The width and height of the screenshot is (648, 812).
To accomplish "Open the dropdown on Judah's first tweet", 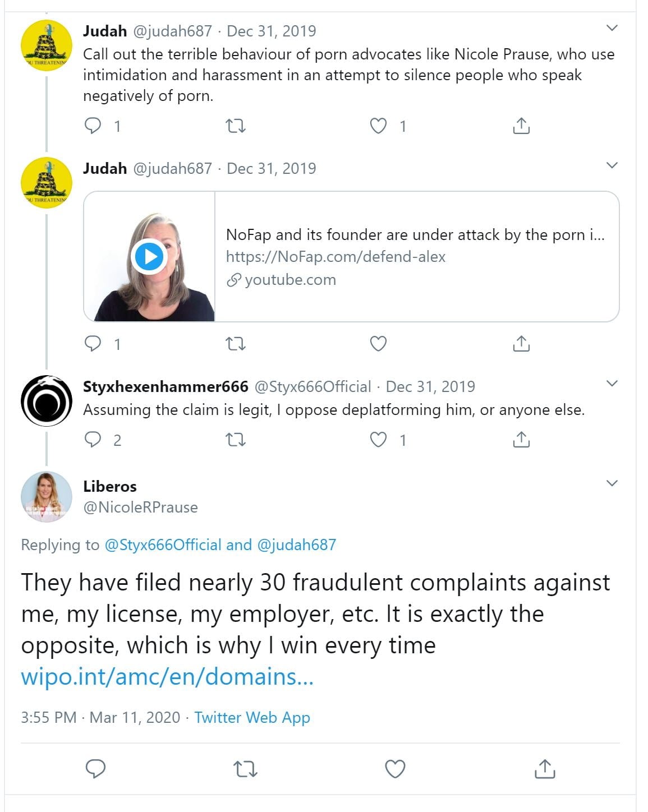I will [612, 28].
